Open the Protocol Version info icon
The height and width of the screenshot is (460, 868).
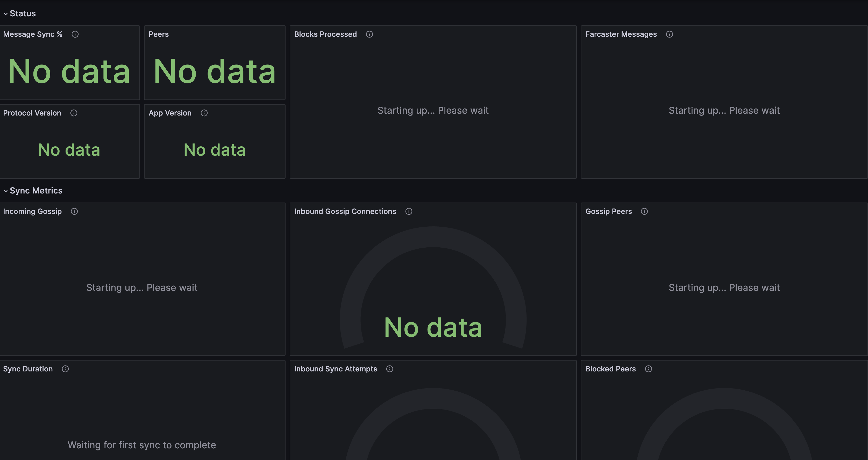coord(74,113)
